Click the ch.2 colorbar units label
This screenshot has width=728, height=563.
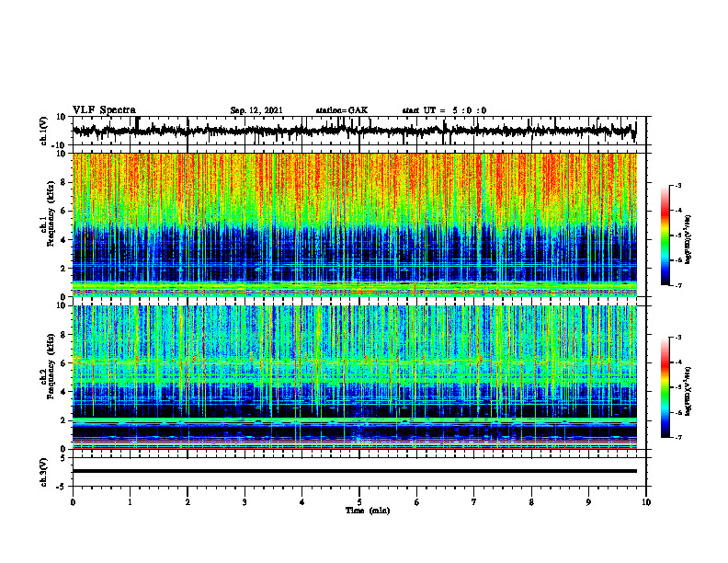[688, 391]
